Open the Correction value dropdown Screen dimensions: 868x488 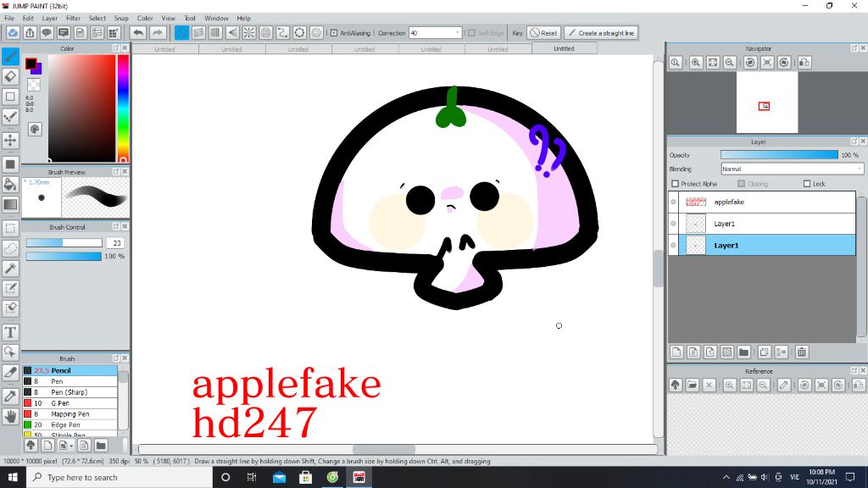pyautogui.click(x=457, y=33)
